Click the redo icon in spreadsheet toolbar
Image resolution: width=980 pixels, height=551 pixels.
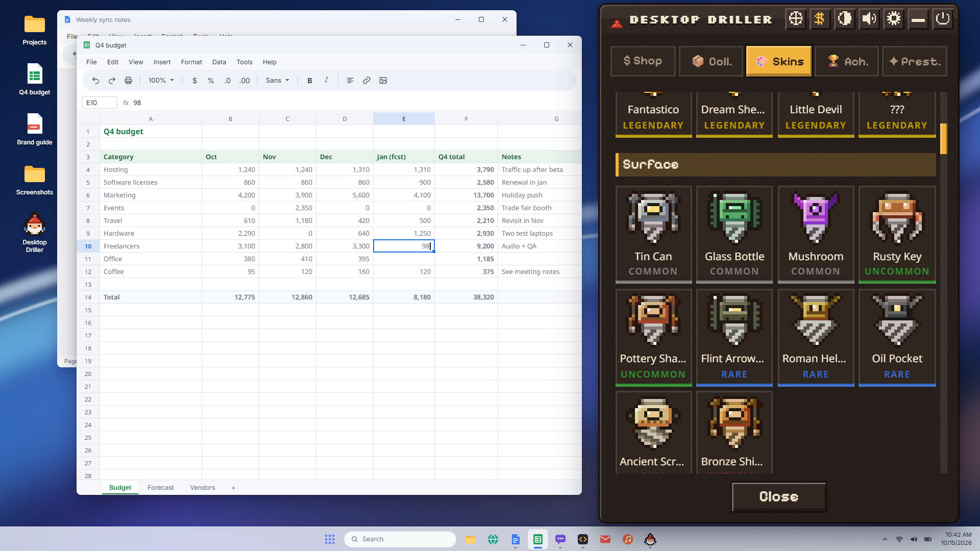click(x=112, y=81)
